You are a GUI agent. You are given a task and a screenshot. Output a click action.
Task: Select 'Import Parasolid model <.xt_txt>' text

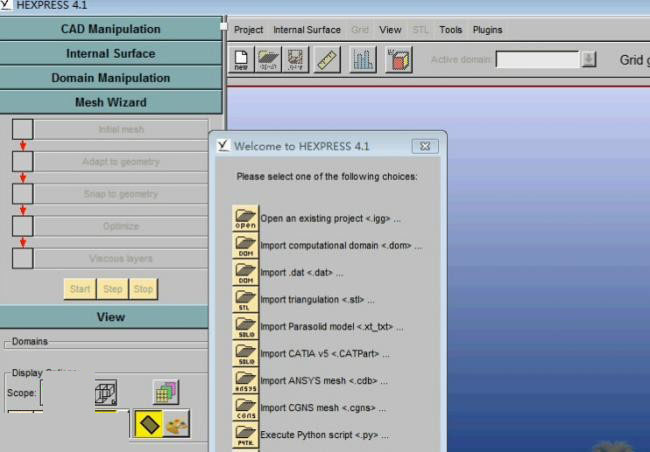(332, 327)
